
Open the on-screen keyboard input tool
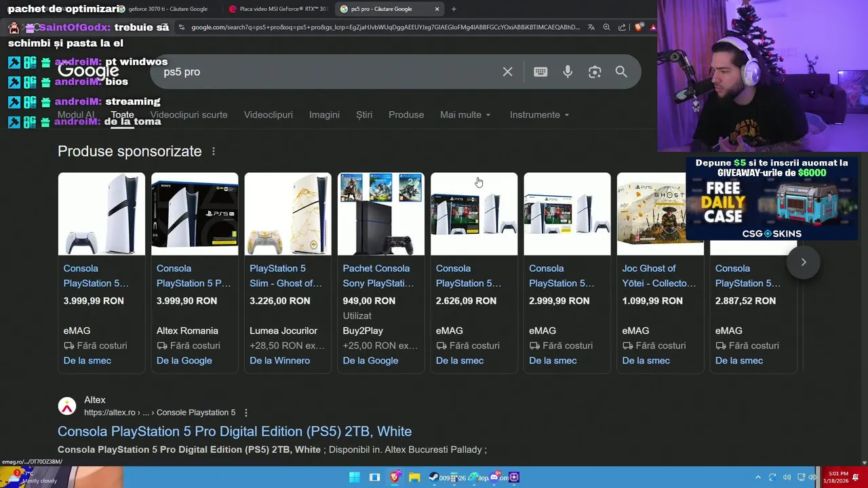point(540,72)
